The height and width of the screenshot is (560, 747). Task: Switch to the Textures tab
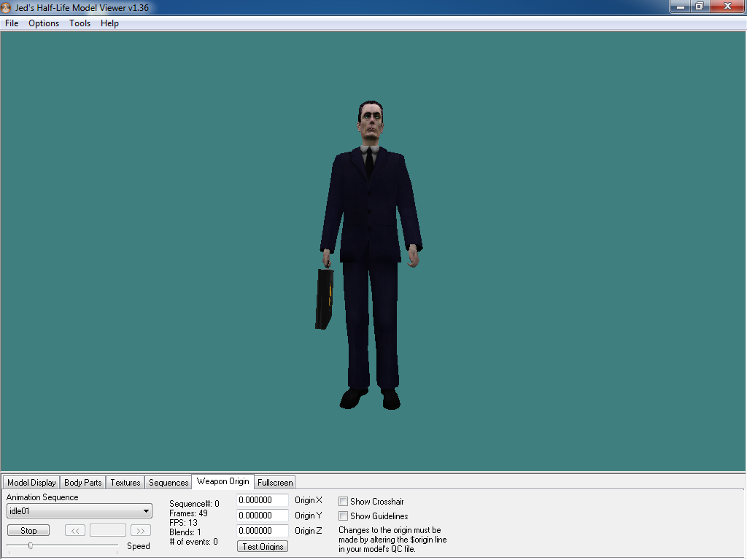click(125, 483)
